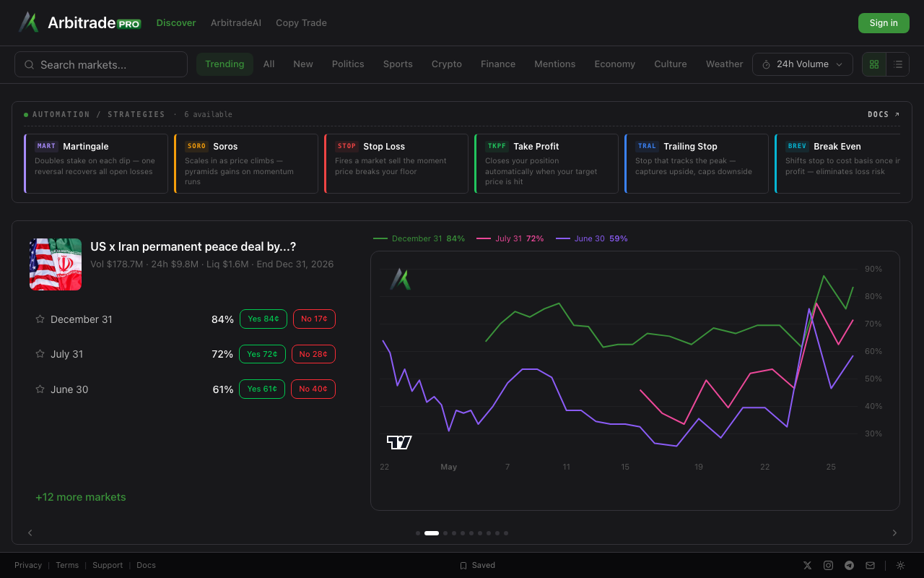Open the Soros strategy card

click(246, 163)
